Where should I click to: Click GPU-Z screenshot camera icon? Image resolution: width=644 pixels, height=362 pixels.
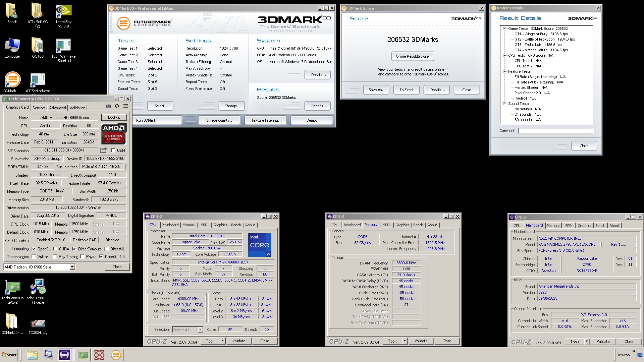pyautogui.click(x=108, y=106)
